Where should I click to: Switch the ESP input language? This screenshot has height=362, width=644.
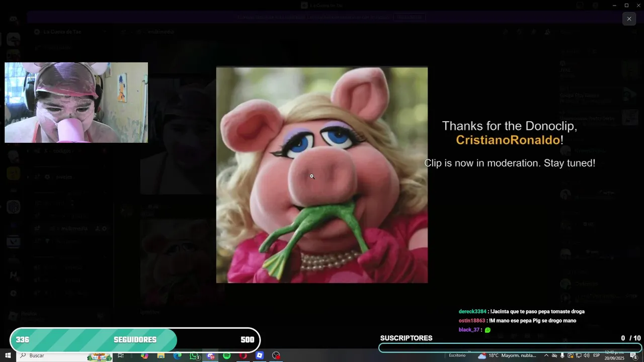597,355
